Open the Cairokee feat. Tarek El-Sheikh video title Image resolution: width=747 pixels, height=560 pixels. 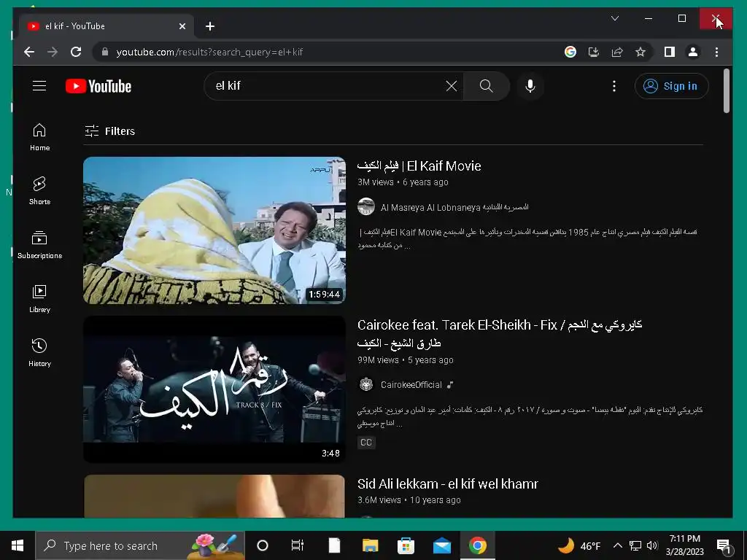pos(500,334)
